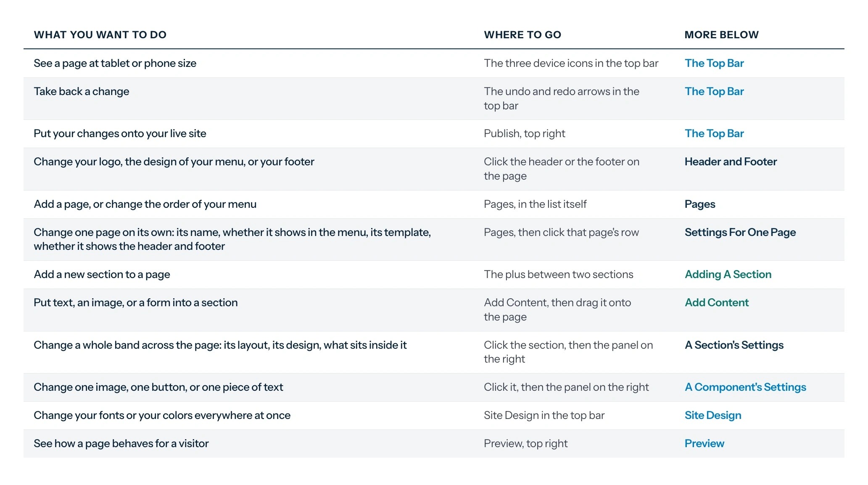Open the Preview link
The width and height of the screenshot is (868, 485).
704,443
